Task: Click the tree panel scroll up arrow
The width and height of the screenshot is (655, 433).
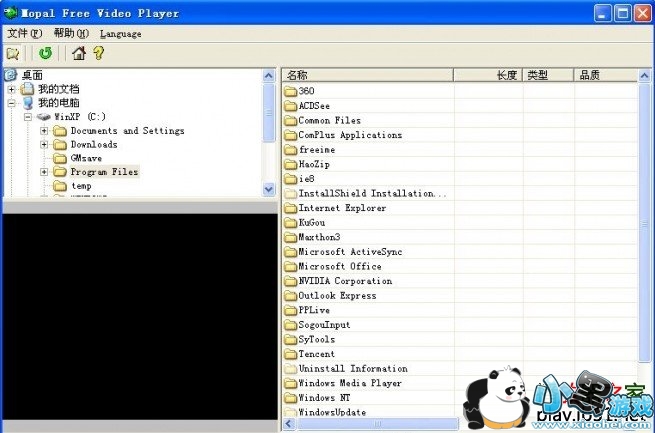Action: pos(269,76)
